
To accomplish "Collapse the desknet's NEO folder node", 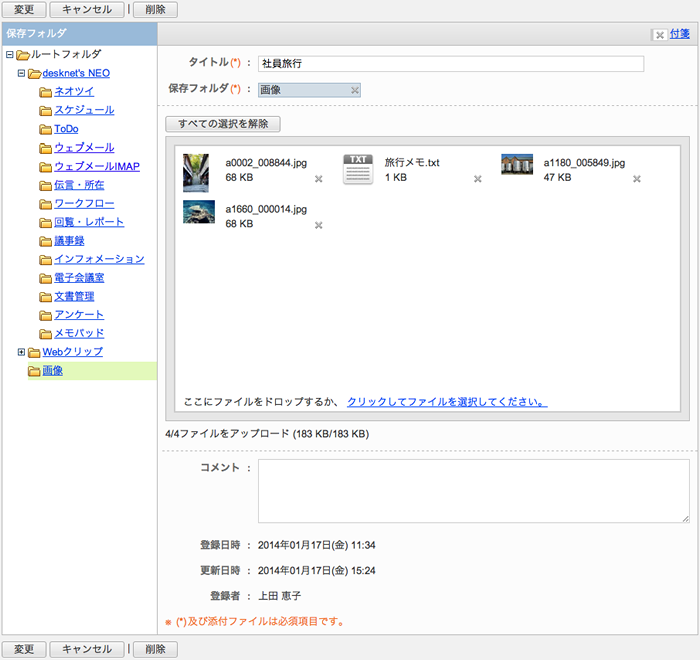I will 21,73.
